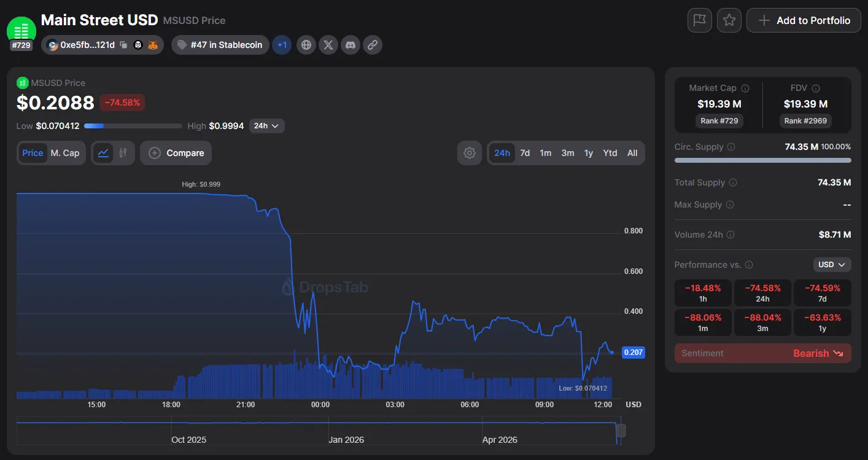The image size is (868, 460).
Task: Click the $0.2088 current price value
Action: [x=55, y=103]
